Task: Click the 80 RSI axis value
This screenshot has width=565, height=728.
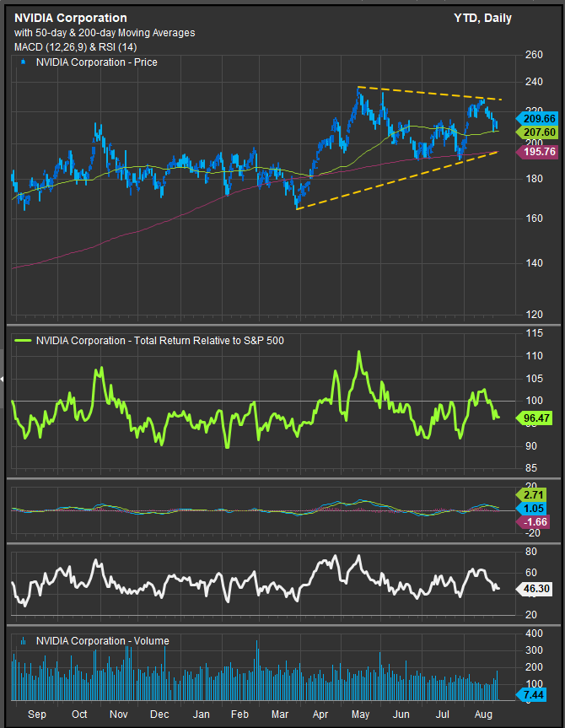Action: [531, 552]
